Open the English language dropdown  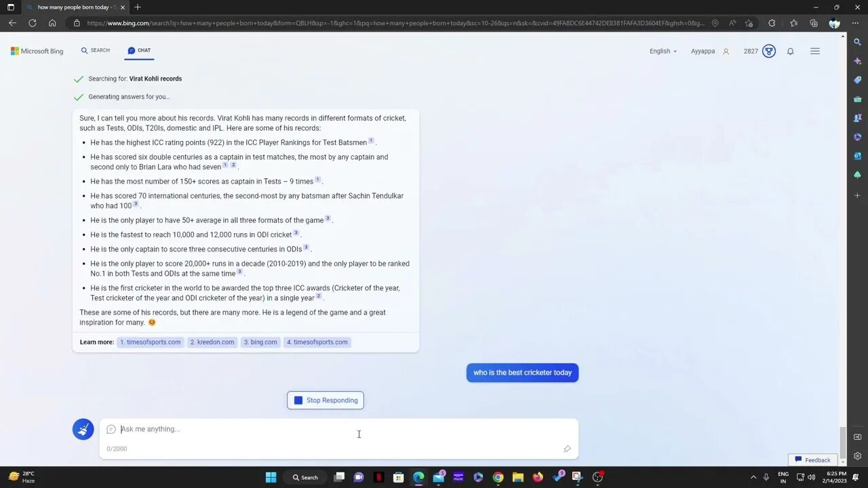(663, 52)
